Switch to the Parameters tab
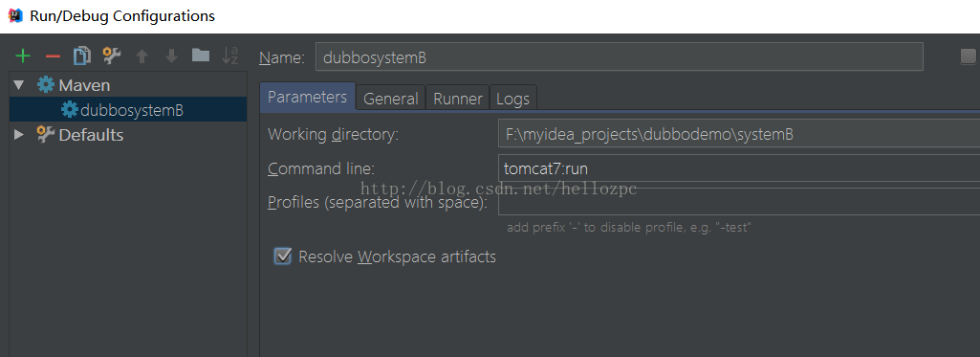 [308, 97]
